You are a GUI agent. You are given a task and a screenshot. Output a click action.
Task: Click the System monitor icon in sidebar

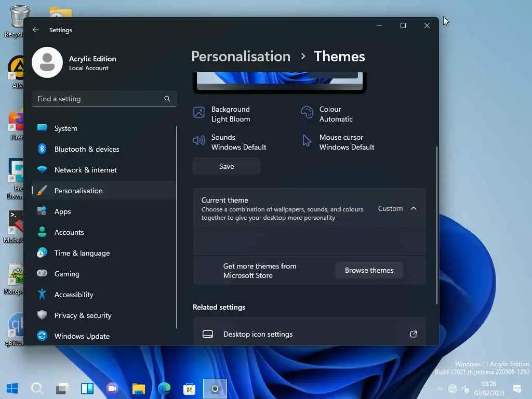pyautogui.click(x=42, y=128)
